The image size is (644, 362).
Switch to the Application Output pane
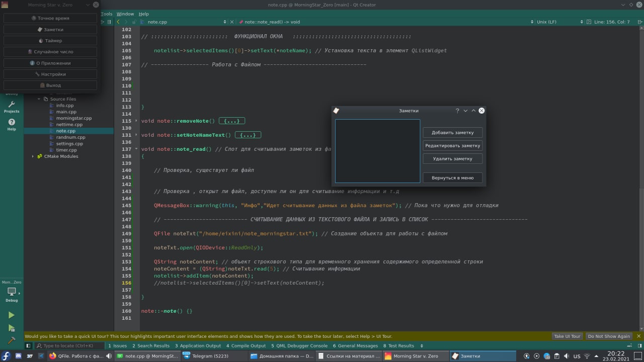(198, 346)
